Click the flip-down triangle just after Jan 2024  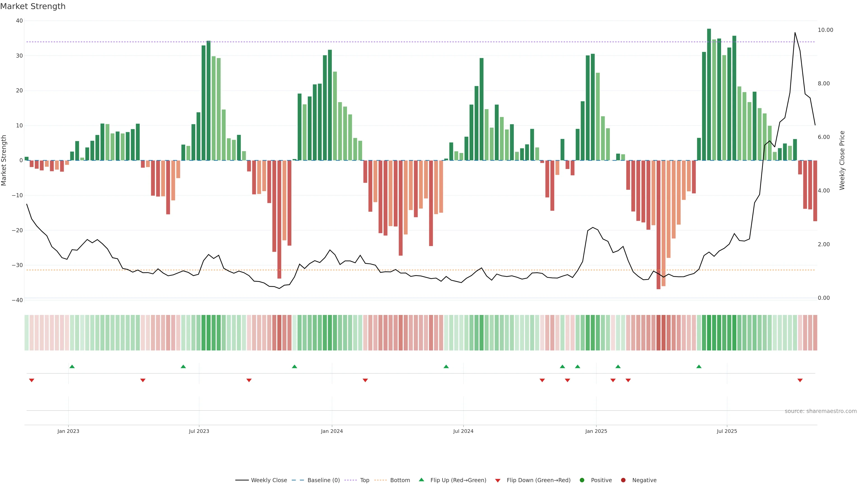[x=365, y=380]
